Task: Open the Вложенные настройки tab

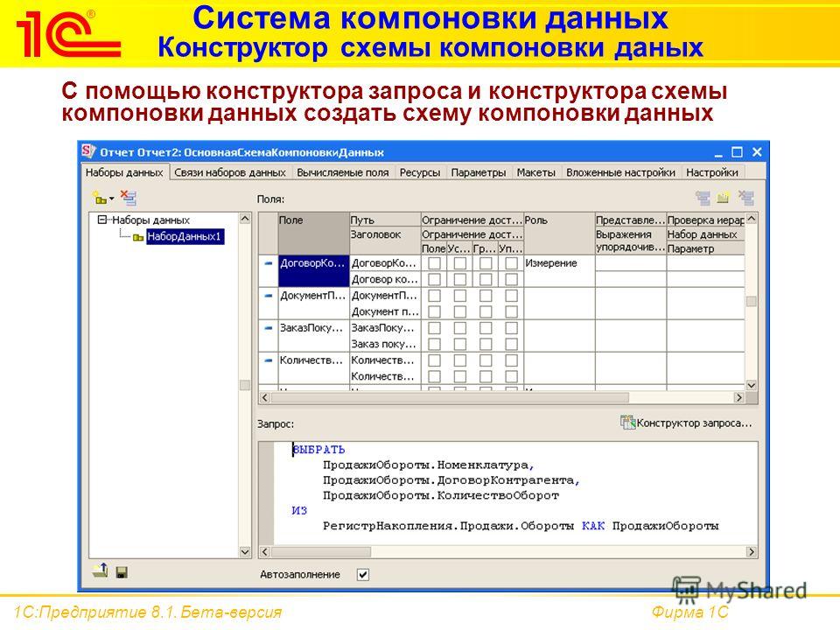Action: 621,172
